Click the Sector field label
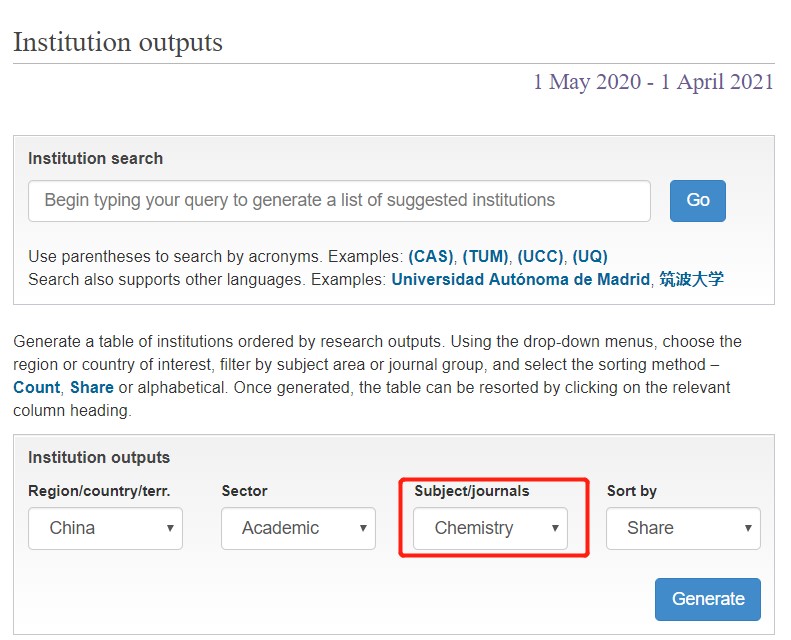 point(244,491)
